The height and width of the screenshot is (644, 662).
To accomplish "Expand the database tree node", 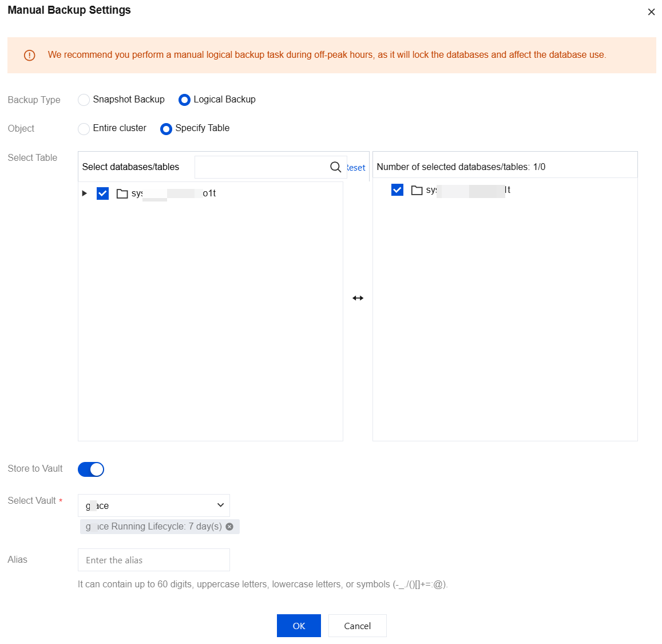I will tap(85, 193).
